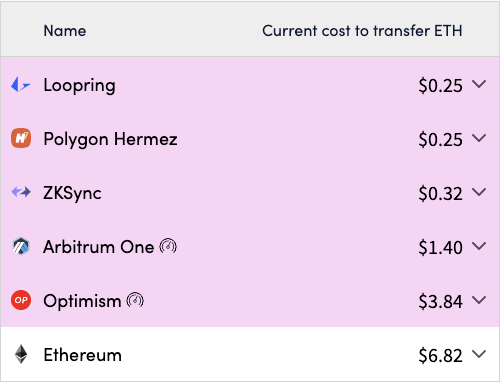Screen dimensions: 500x382
Task: Click the Polygon Hermez orange logo
Action: (x=21, y=138)
